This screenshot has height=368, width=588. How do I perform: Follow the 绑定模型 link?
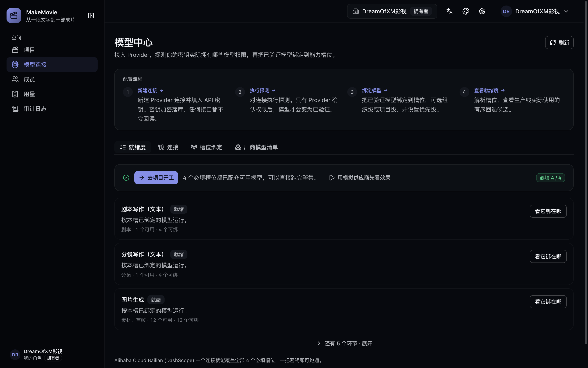[x=375, y=91]
